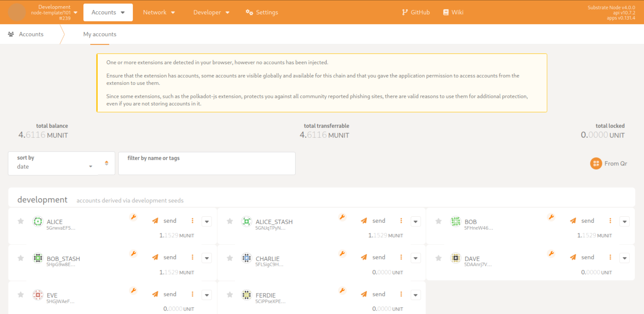Click the GitHub link
644x314 pixels.
(x=416, y=12)
